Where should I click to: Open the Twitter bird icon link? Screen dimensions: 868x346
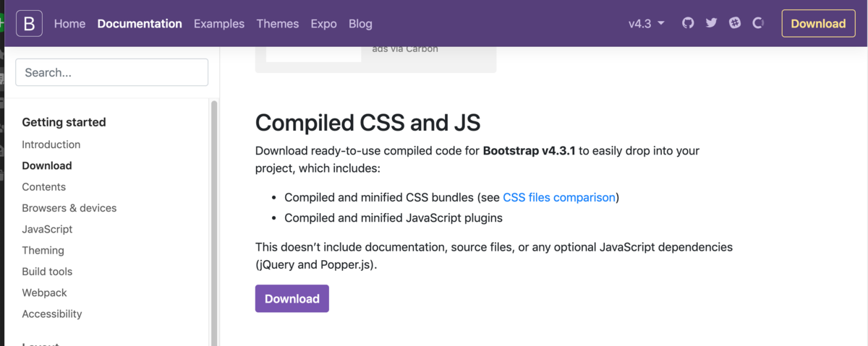pyautogui.click(x=711, y=23)
